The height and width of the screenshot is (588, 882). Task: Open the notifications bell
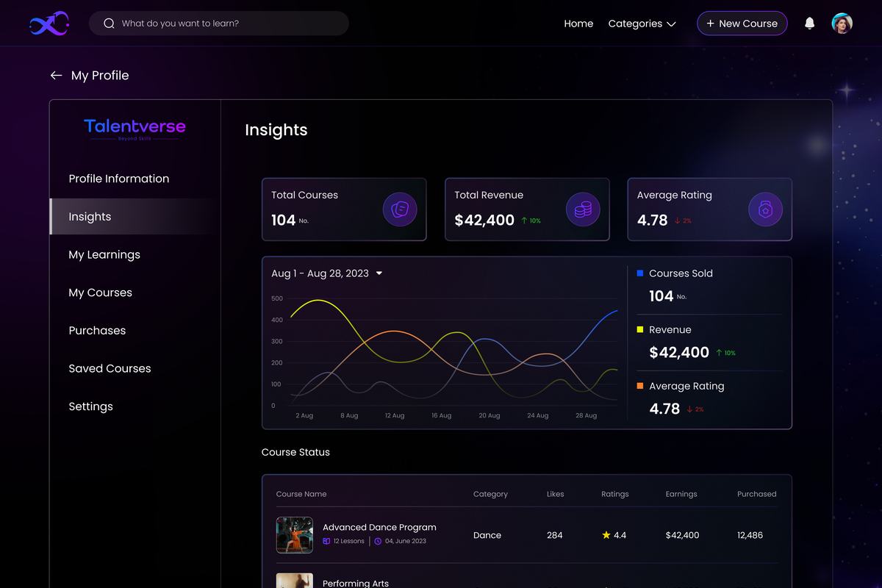pos(809,24)
